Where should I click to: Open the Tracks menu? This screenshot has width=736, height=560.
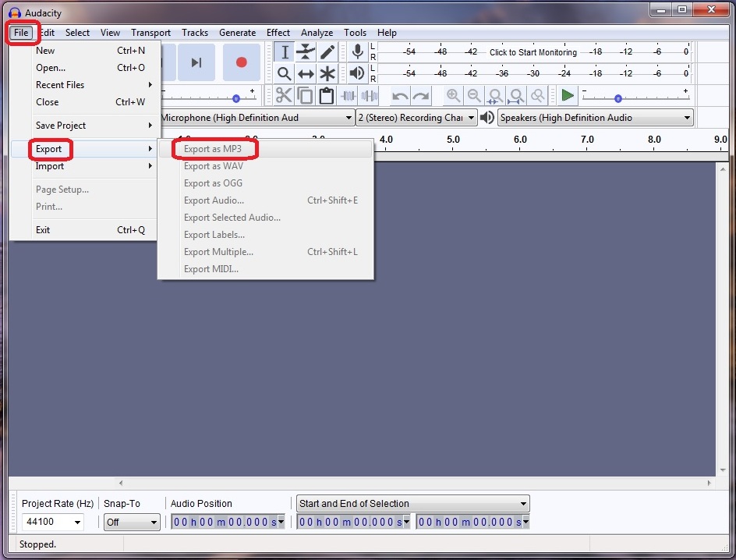(195, 33)
